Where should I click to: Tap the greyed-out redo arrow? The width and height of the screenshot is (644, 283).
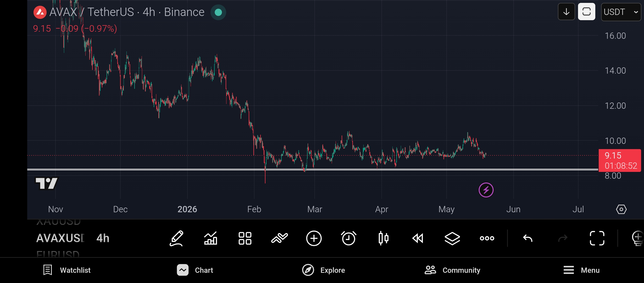(x=563, y=238)
